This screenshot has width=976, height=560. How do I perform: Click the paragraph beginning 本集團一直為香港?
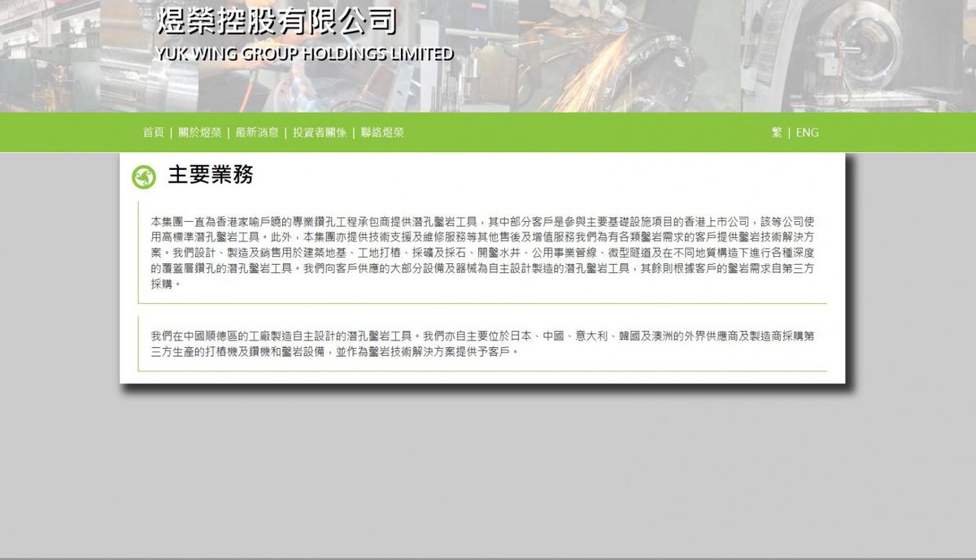pos(483,253)
